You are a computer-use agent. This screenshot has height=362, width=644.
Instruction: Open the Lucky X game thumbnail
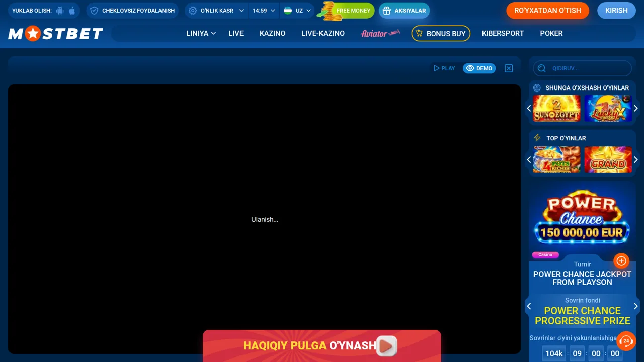click(608, 108)
